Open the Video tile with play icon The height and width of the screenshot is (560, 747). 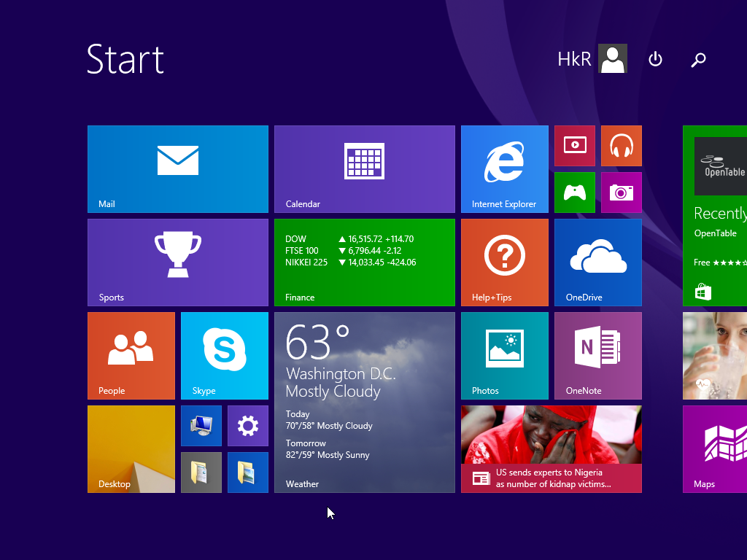point(575,146)
